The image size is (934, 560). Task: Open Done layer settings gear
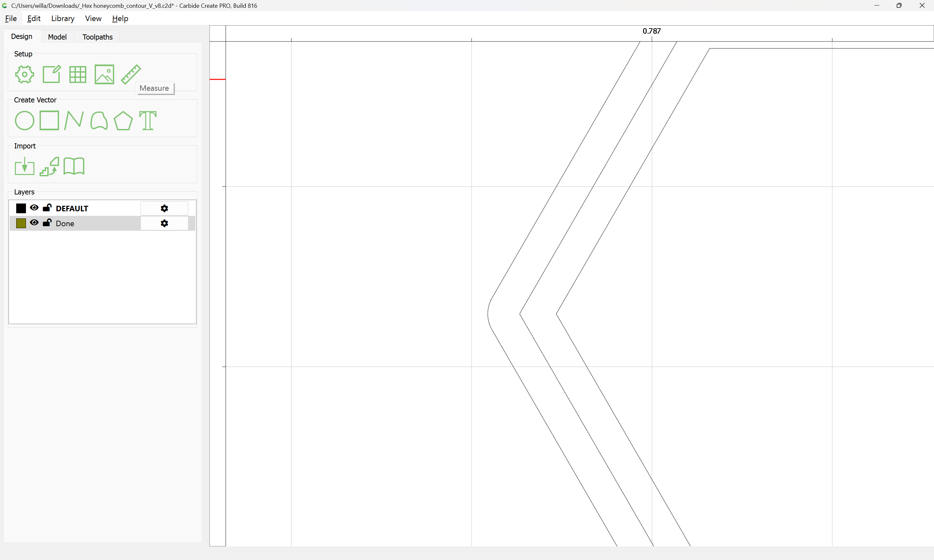click(x=164, y=223)
